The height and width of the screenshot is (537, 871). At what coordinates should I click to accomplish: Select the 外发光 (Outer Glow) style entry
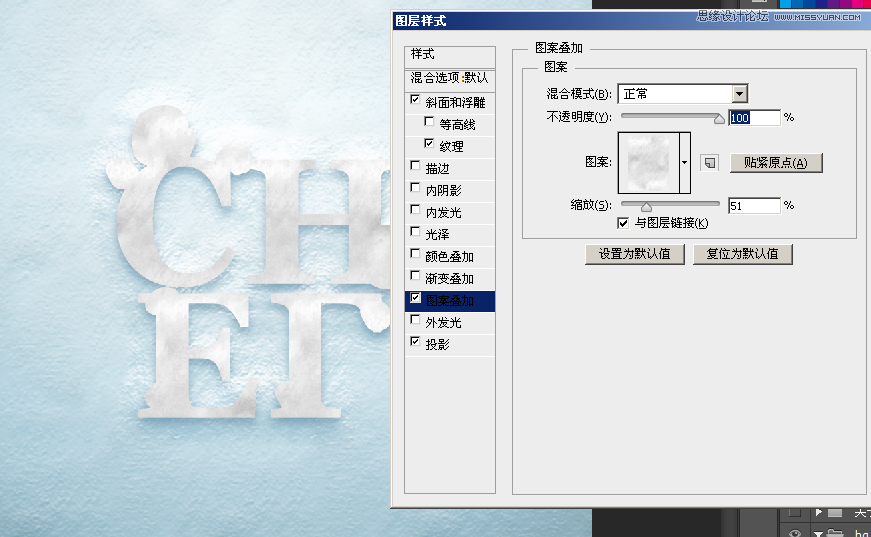(443, 322)
